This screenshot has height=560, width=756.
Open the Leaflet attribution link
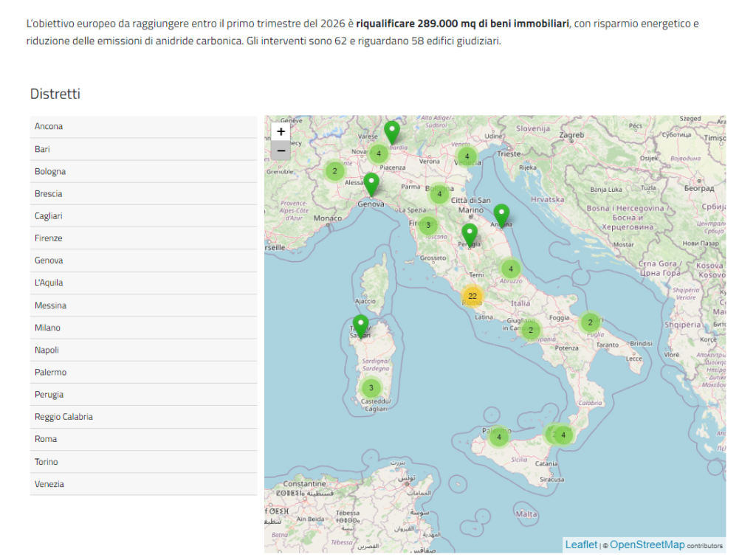click(581, 545)
